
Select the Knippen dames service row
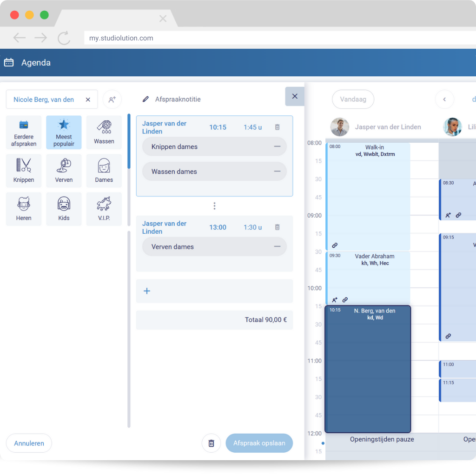pyautogui.click(x=214, y=146)
